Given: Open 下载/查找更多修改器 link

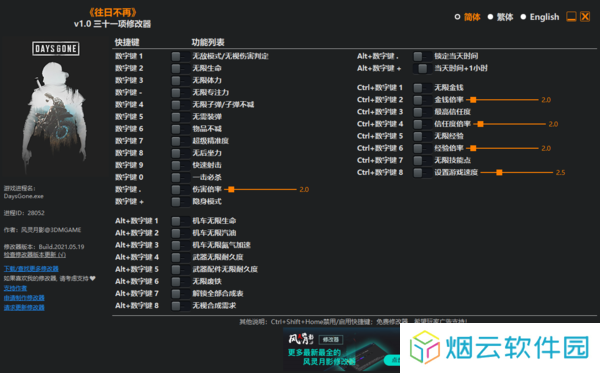Looking at the screenshot, I should (x=31, y=269).
